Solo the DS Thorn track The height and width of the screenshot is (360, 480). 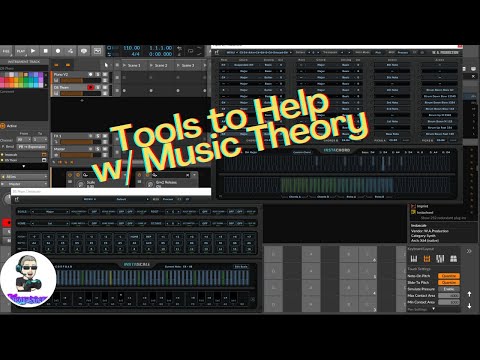pyautogui.click(x=98, y=87)
